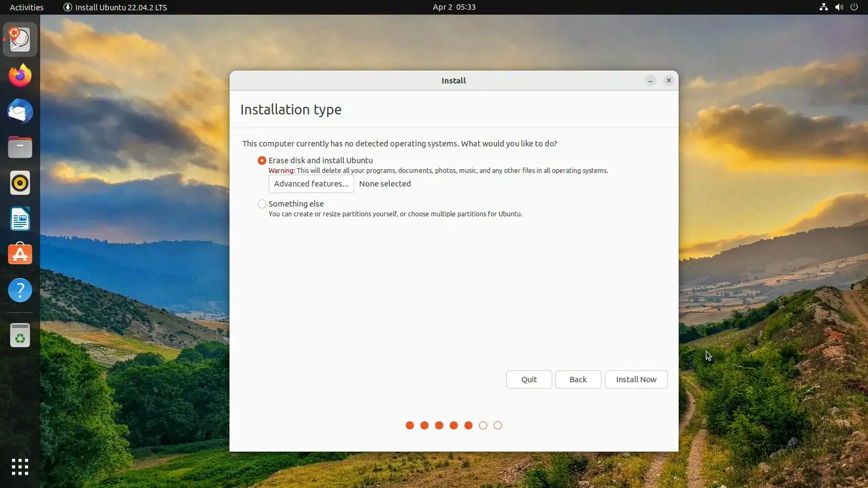Open the Activities overview
Image resolution: width=868 pixels, height=488 pixels.
(x=27, y=7)
